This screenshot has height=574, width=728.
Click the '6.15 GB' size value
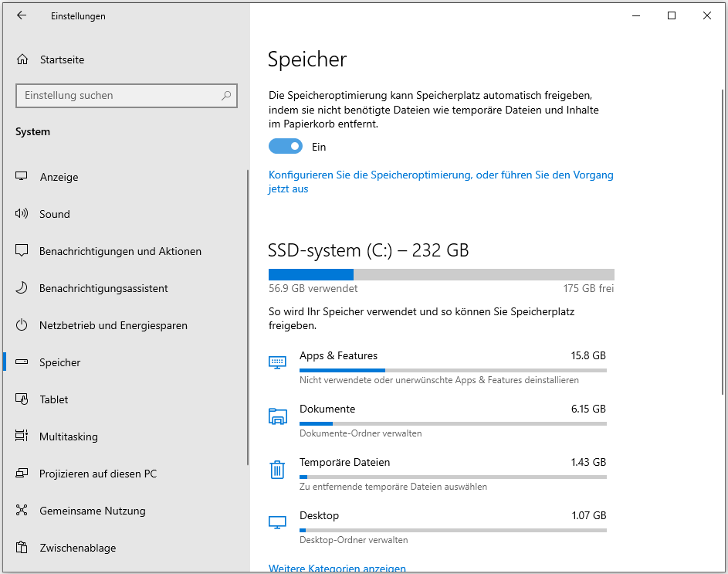tap(588, 409)
